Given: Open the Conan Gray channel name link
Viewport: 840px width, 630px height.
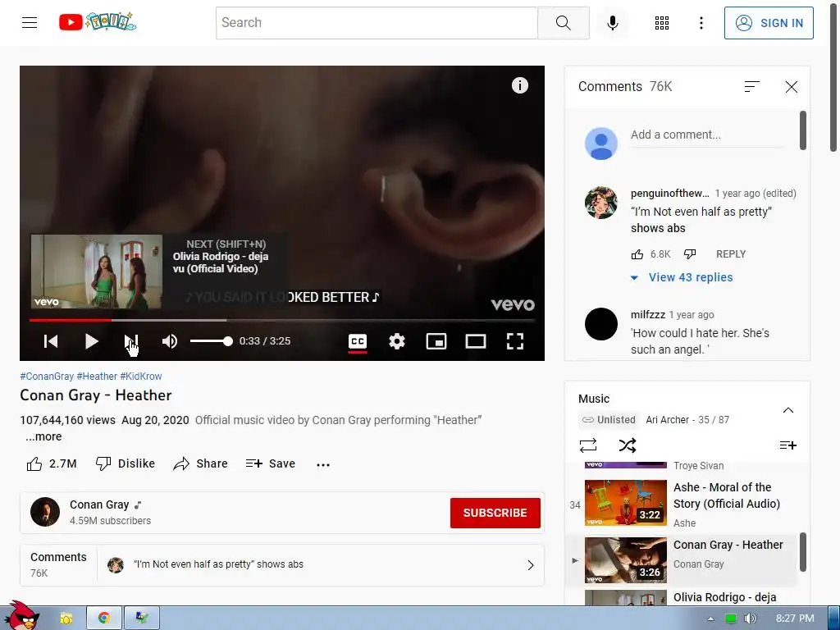Looking at the screenshot, I should 99,504.
